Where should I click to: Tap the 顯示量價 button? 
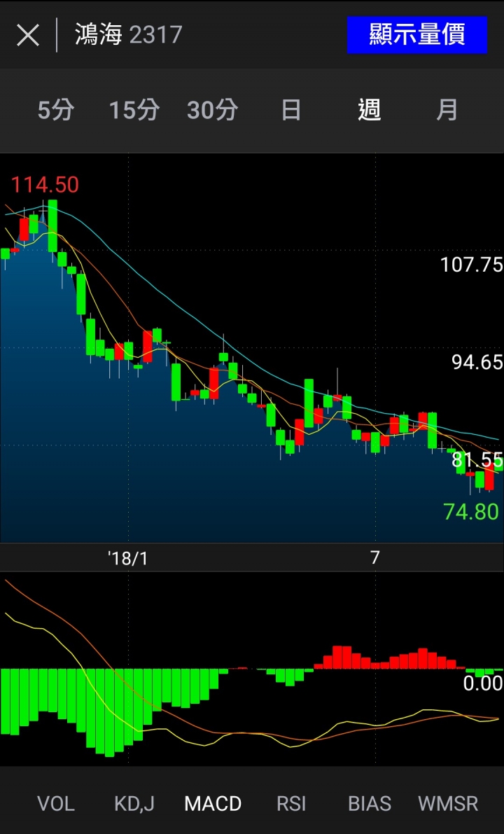pos(417,35)
